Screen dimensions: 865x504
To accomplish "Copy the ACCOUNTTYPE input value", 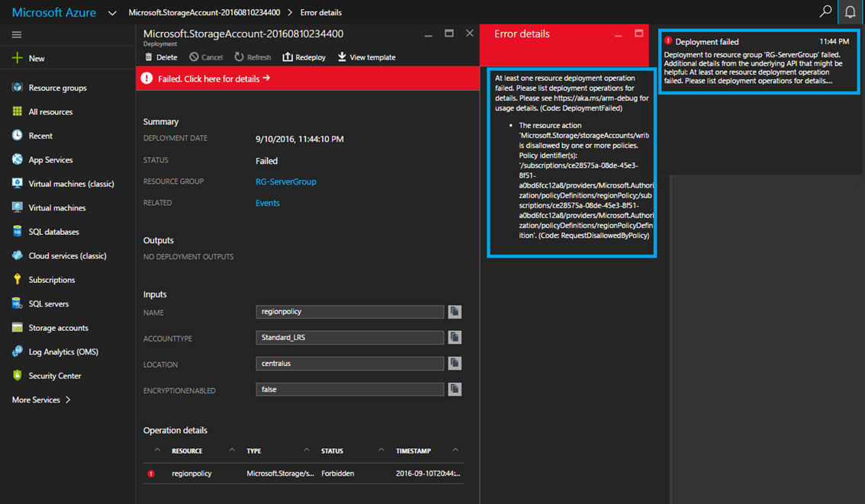I will (x=455, y=338).
